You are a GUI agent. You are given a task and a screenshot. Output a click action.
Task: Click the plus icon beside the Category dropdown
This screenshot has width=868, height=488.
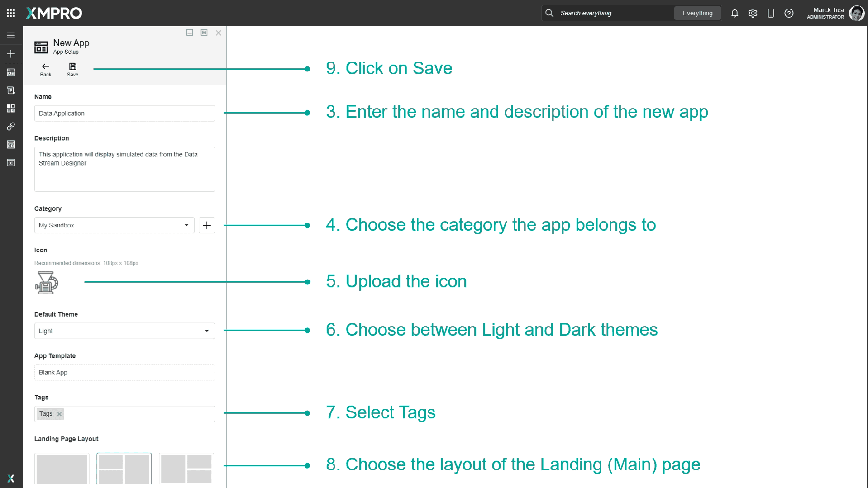[x=207, y=225]
